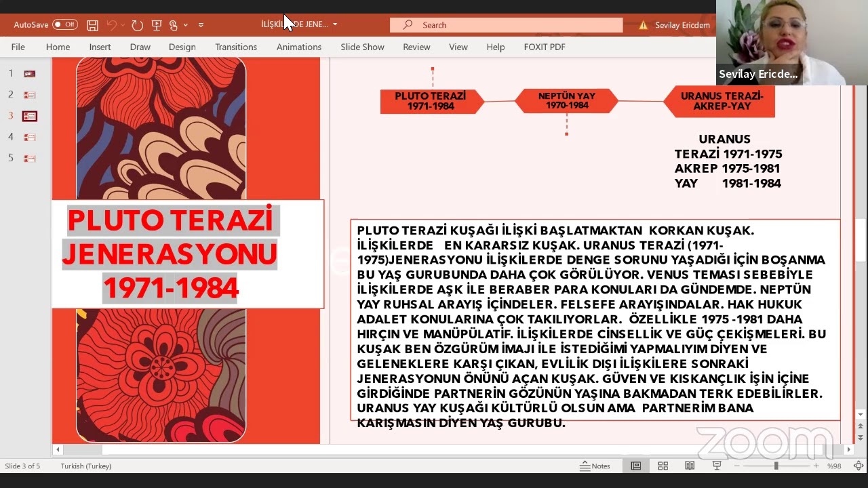Viewport: 868px width, 488px height.
Task: Switch to Normal view icon
Action: 635,466
